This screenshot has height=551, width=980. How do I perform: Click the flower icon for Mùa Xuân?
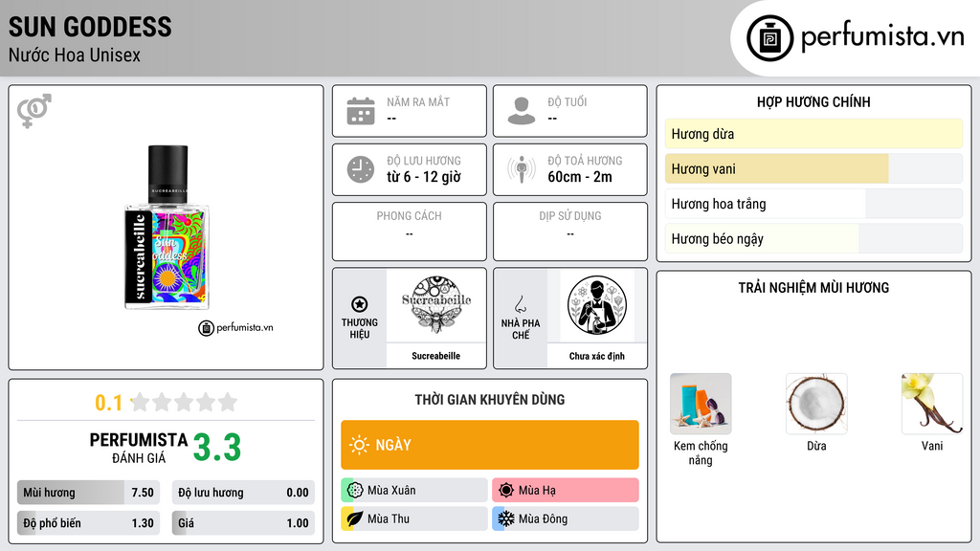click(x=355, y=490)
